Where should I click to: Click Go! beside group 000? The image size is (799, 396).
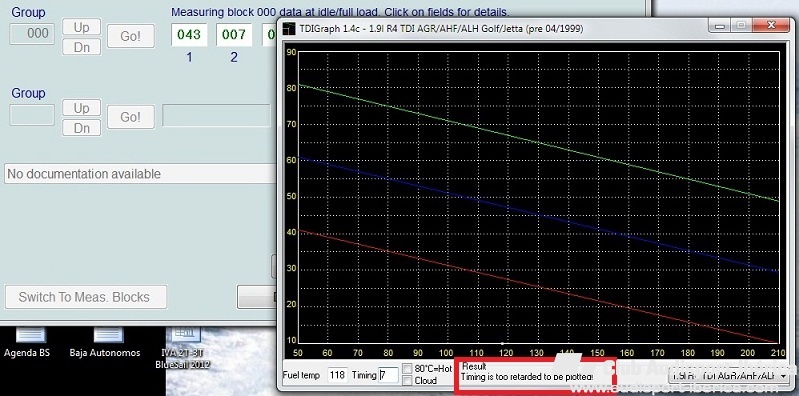[x=130, y=36]
